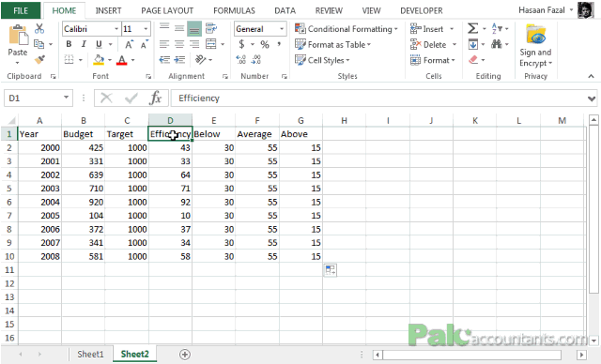The height and width of the screenshot is (364, 601).
Task: Switch to the FORMULAS tab
Action: point(234,10)
